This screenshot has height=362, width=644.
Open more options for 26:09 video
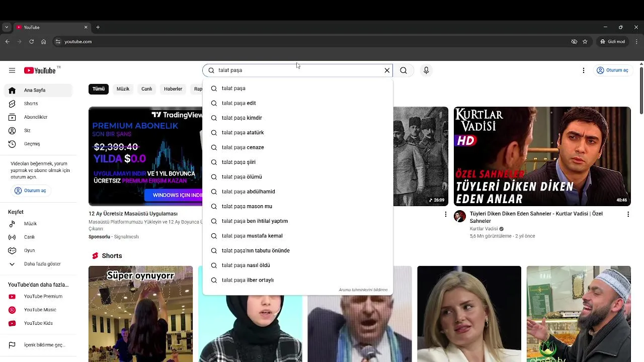pos(445,214)
